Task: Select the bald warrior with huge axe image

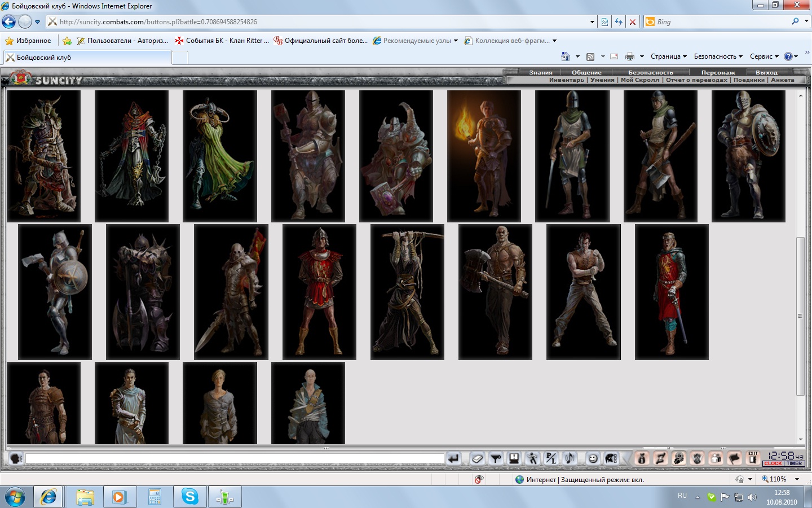Action: pyautogui.click(x=495, y=292)
